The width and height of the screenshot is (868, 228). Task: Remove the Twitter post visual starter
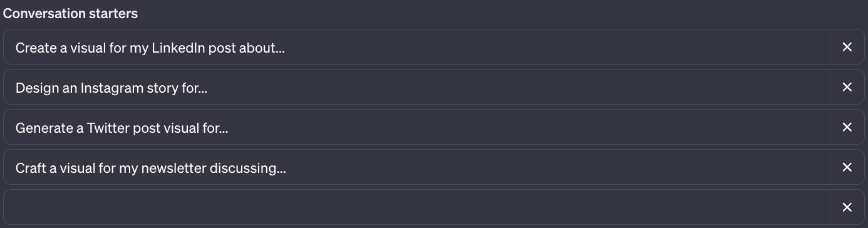(x=847, y=127)
